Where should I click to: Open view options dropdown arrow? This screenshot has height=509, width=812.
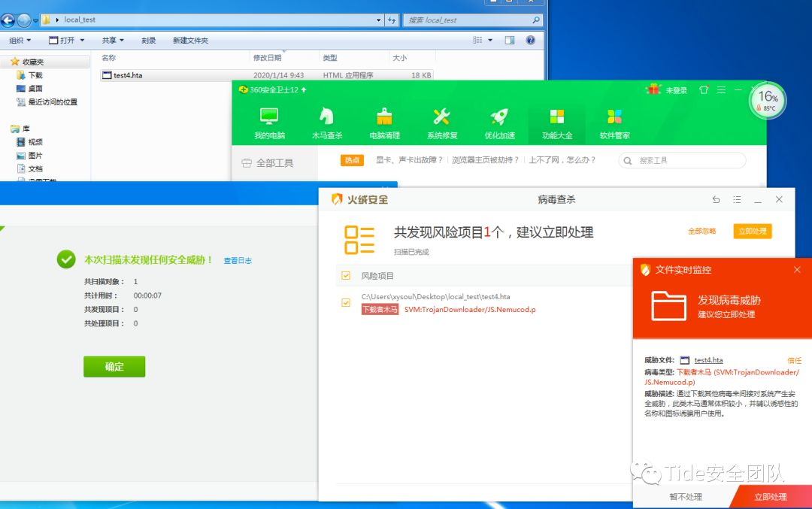(x=490, y=41)
